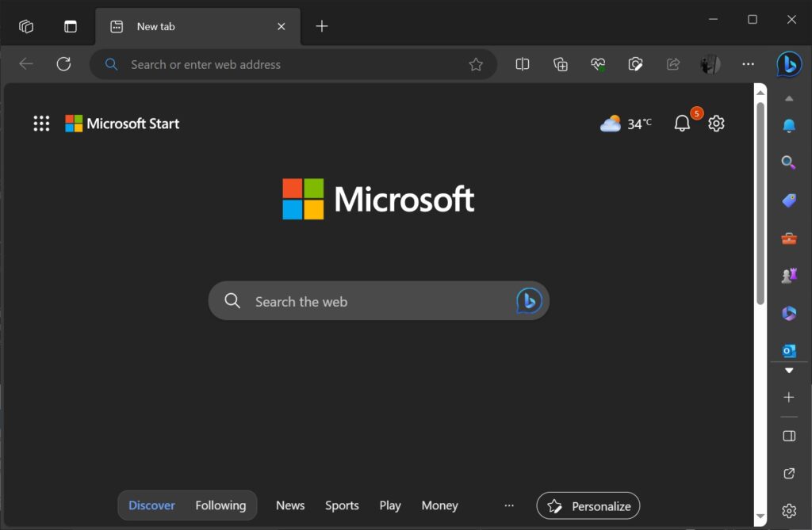Expand more sidebar items with the chevron

tap(788, 370)
